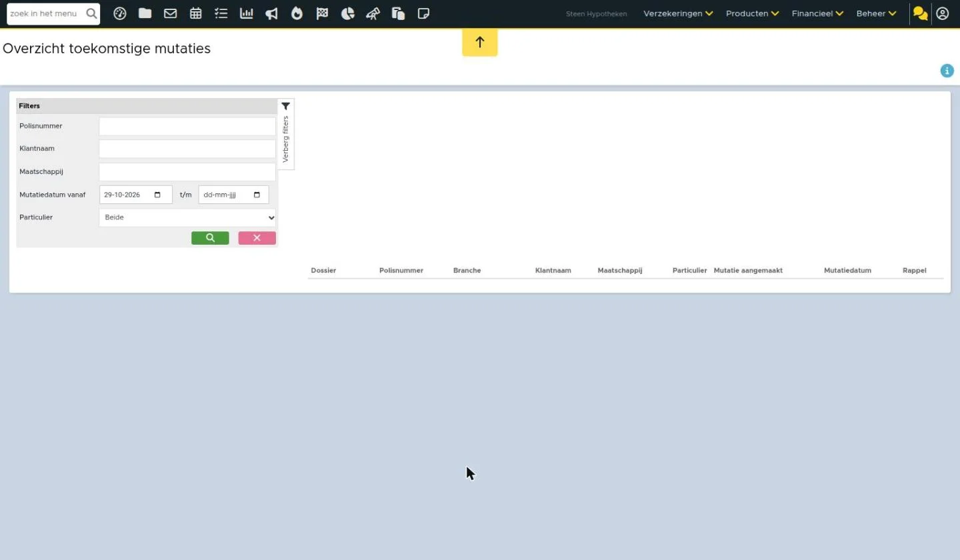Image resolution: width=960 pixels, height=560 pixels.
Task: Click the clipboard paste icon
Action: coord(399,13)
